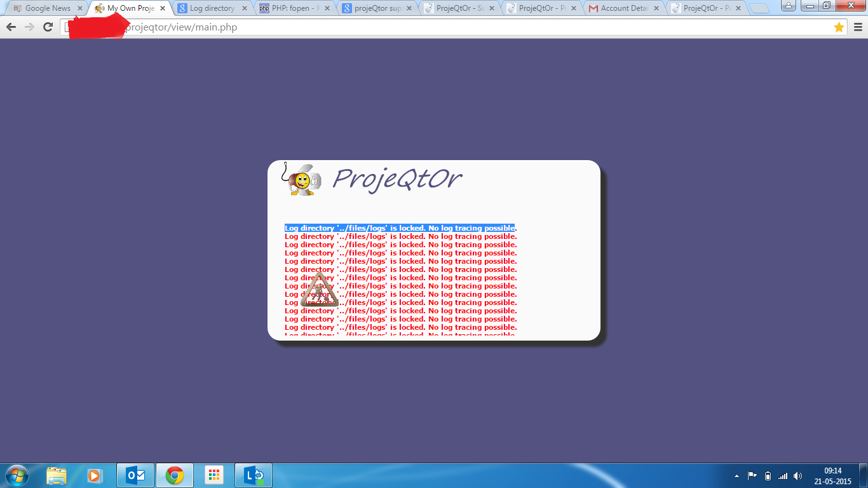Reload the page with the refresh icon

click(x=48, y=27)
